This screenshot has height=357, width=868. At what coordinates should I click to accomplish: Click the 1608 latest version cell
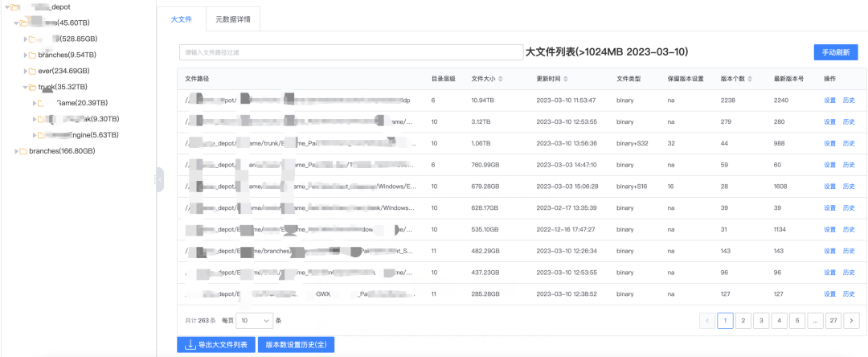pyautogui.click(x=781, y=187)
